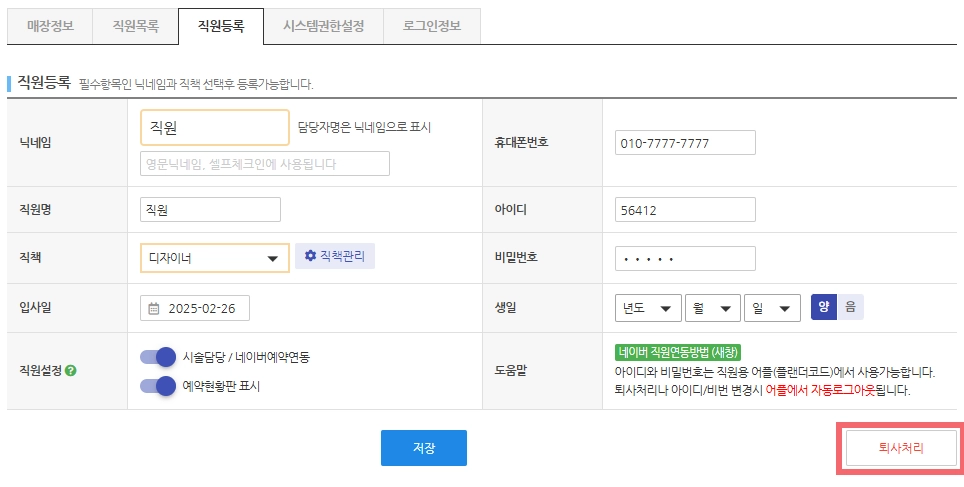Click the 영문닉네임 input field
This screenshot has width=964, height=487.
click(x=265, y=164)
